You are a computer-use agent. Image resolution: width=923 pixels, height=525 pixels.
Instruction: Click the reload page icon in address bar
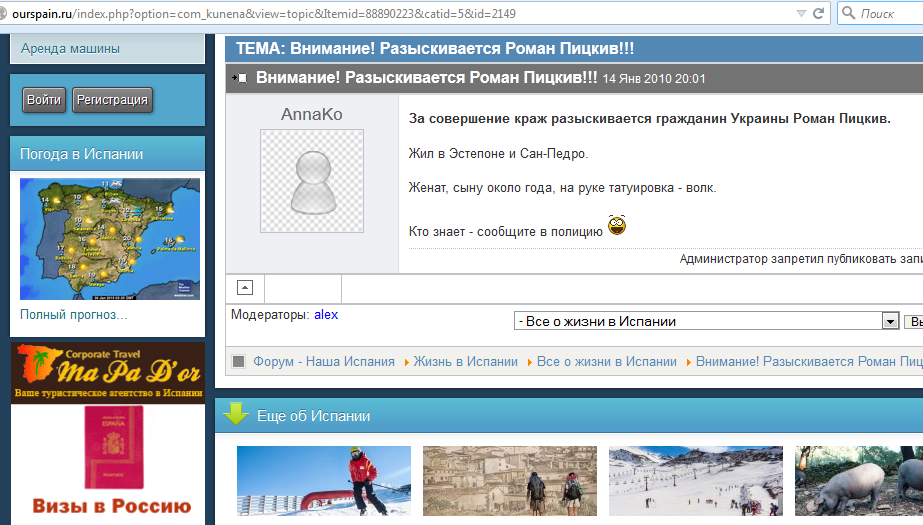click(x=819, y=13)
